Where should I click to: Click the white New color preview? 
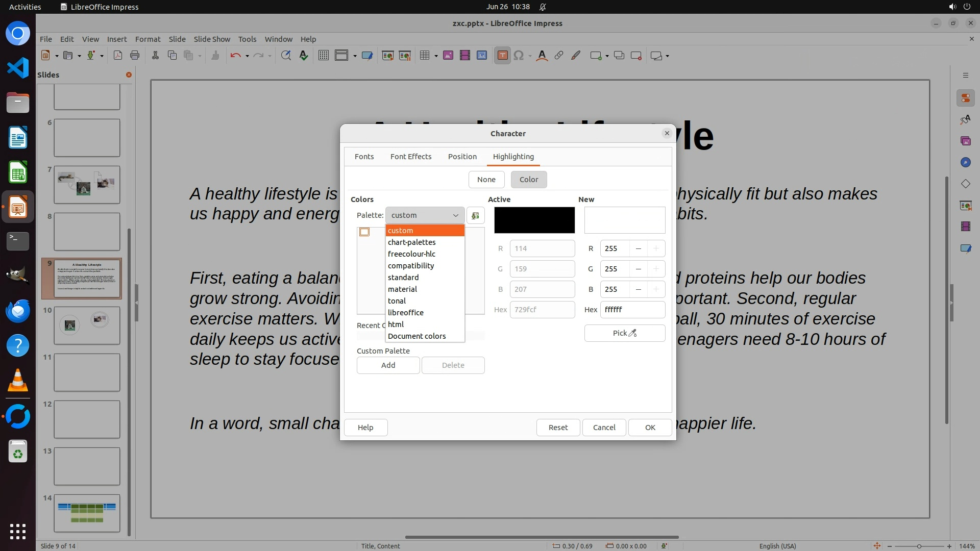pyautogui.click(x=624, y=220)
